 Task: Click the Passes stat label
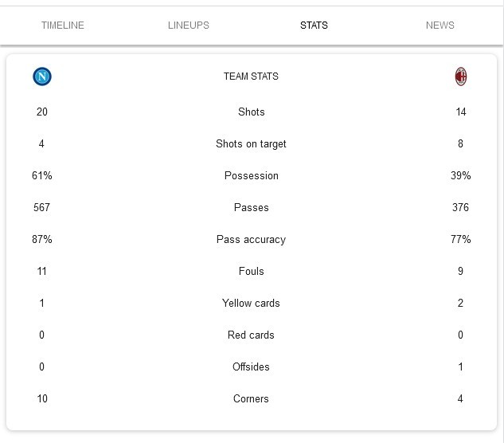251,208
